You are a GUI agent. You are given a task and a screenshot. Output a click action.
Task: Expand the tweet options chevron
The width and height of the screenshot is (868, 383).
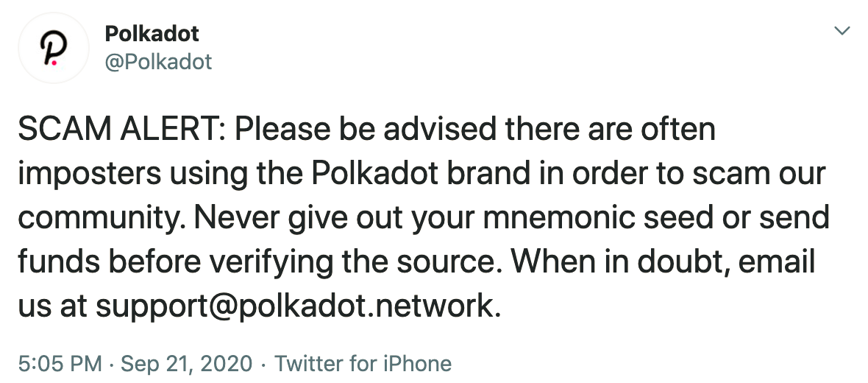click(842, 30)
